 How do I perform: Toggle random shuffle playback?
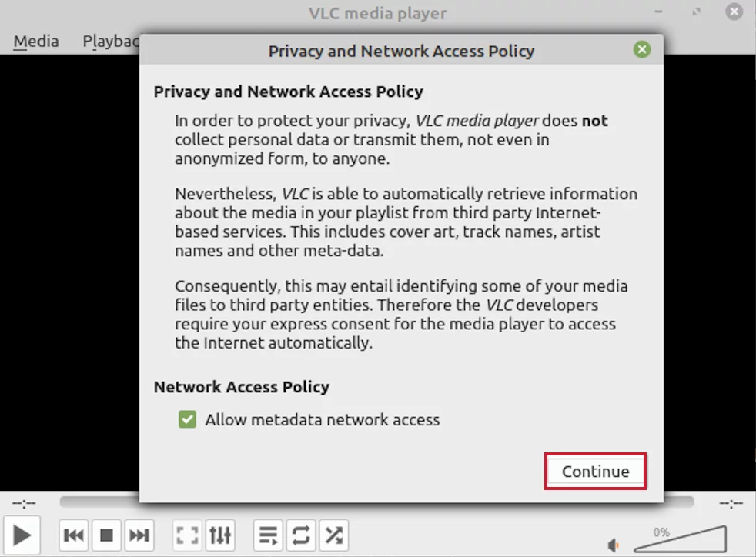(x=333, y=535)
